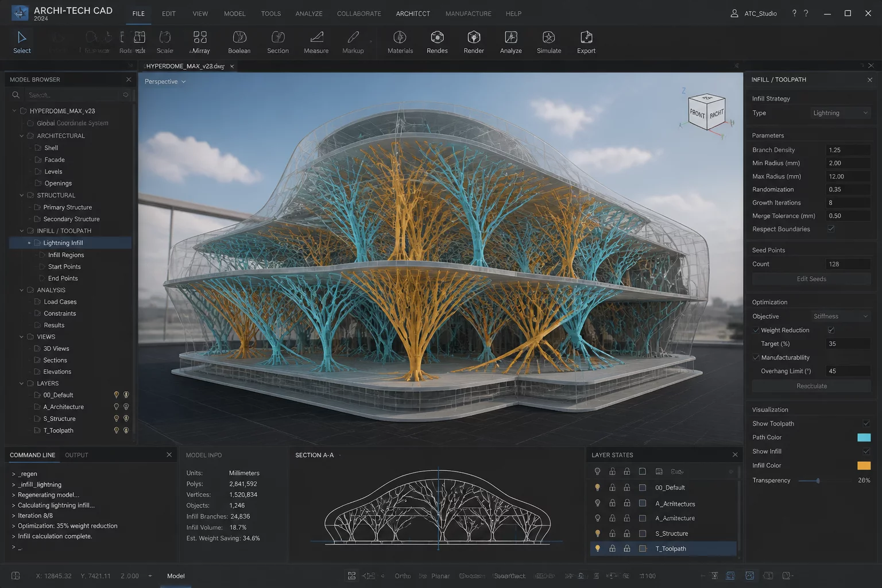Open the Objective Stiffness dropdown
This screenshot has width=882, height=588.
pyautogui.click(x=840, y=316)
